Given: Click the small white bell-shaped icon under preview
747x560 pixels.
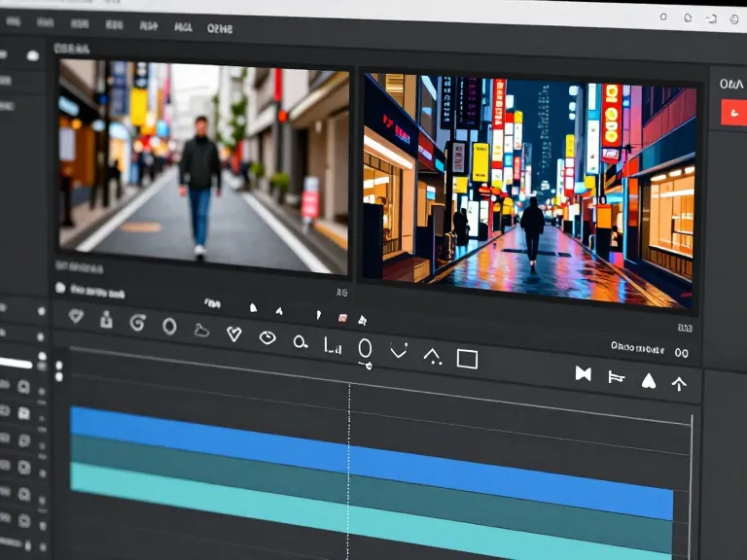Looking at the screenshot, I should (254, 308).
